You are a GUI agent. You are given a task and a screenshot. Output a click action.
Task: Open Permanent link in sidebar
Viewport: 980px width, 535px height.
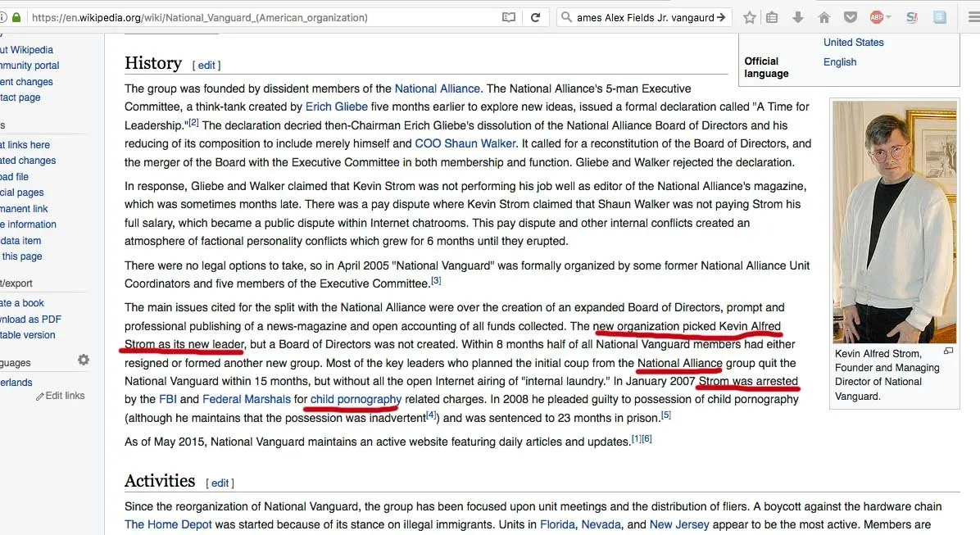click(x=24, y=209)
